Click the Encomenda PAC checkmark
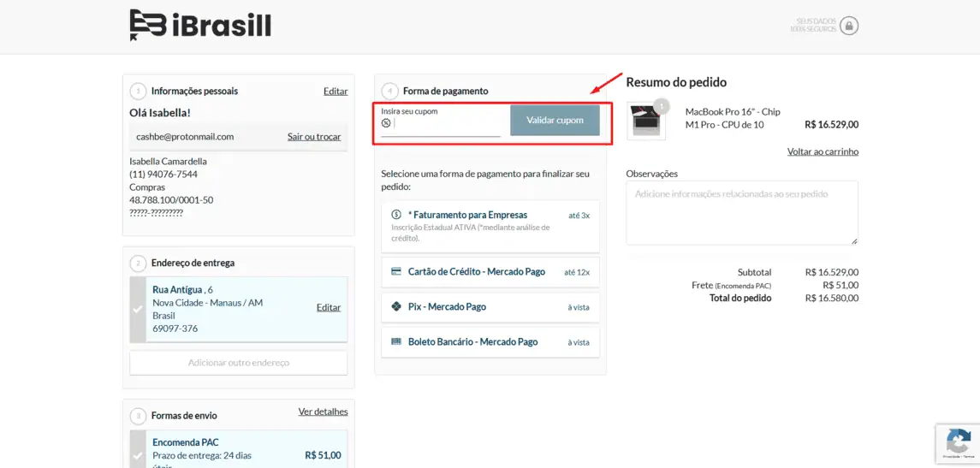The height and width of the screenshot is (468, 980). tap(138, 455)
